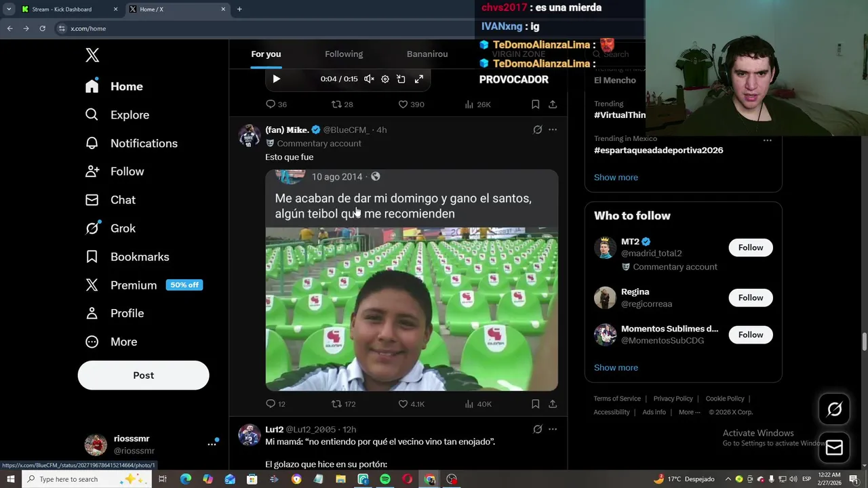The height and width of the screenshot is (488, 868).
Task: Unmute the video player
Action: click(369, 79)
